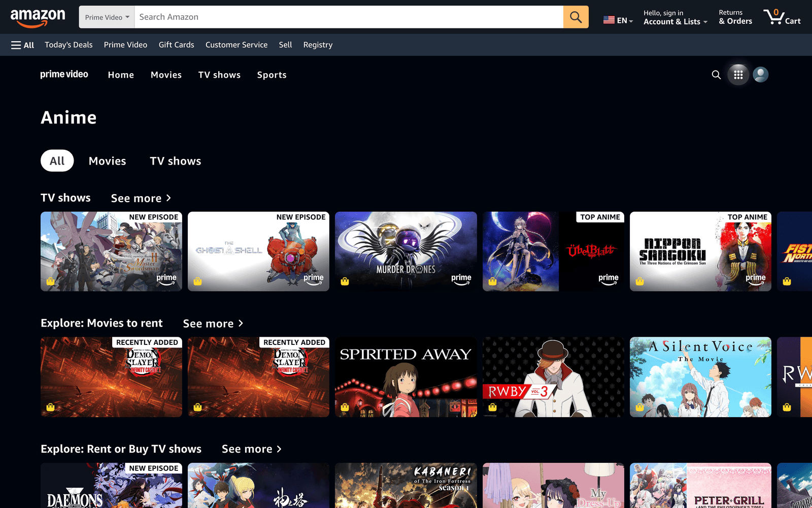
Task: Go to Prime Video Home tab
Action: [121, 75]
